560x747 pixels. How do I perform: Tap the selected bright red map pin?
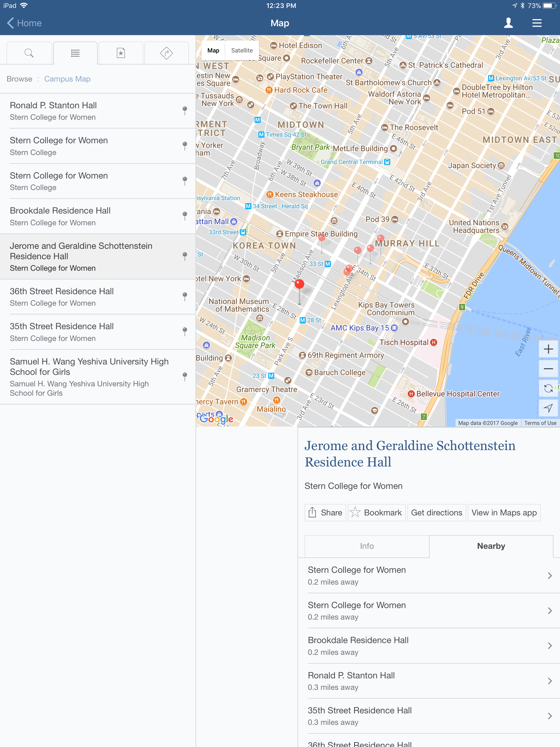coord(299,284)
